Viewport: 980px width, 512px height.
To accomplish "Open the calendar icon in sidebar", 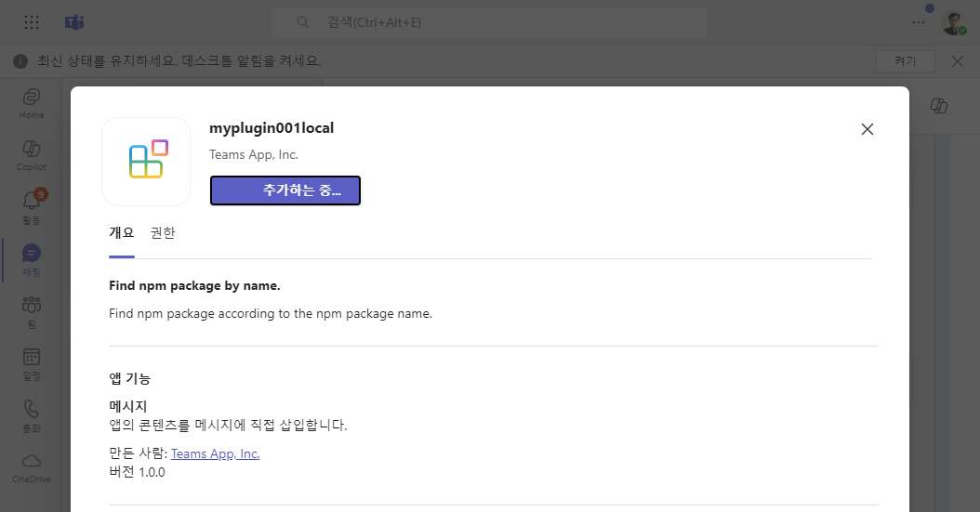I will pos(32,364).
